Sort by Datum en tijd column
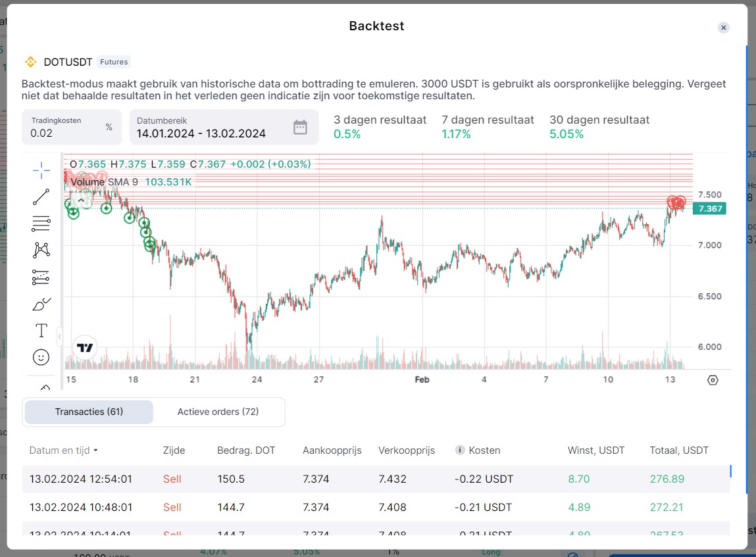 point(63,450)
